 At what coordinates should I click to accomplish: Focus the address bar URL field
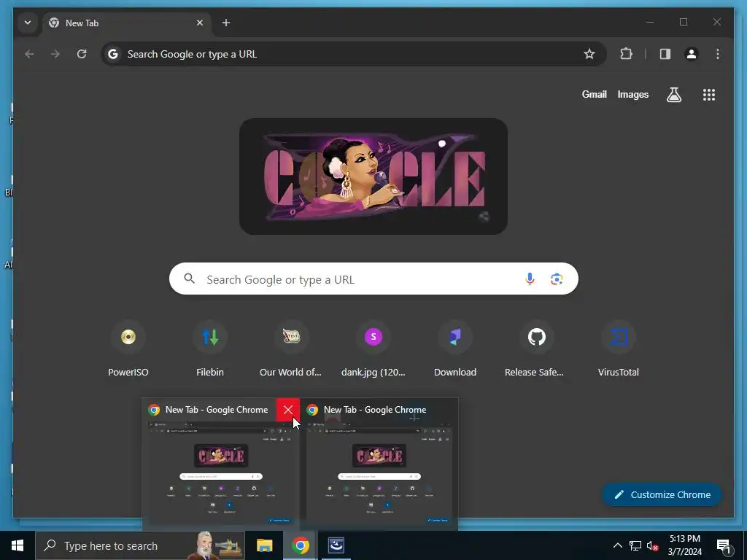[x=354, y=54]
